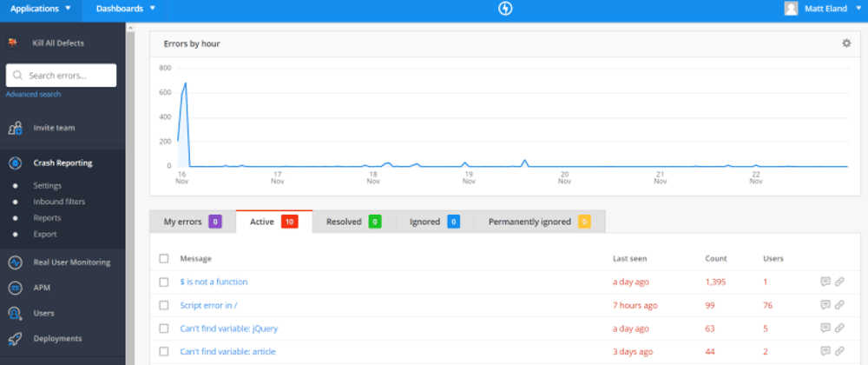Viewport: 868px width, 365px height.
Task: Click the '3 days ago' last seen value
Action: point(633,352)
